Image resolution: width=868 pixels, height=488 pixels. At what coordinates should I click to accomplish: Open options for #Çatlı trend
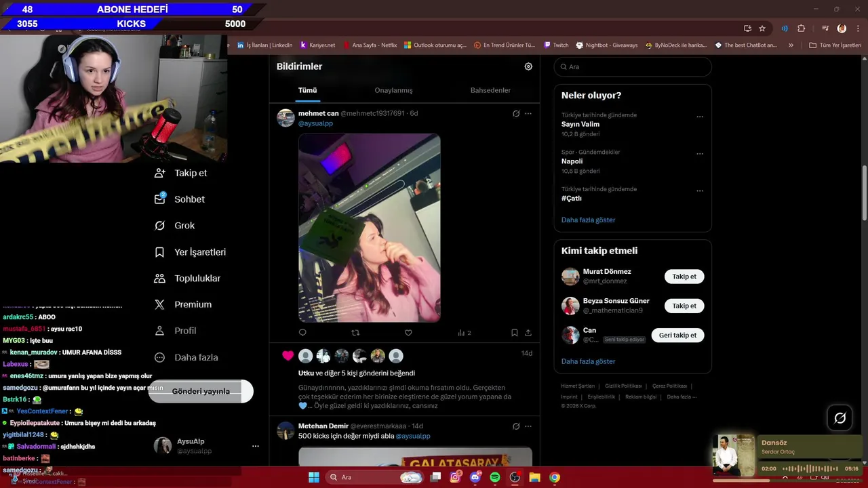(700, 191)
